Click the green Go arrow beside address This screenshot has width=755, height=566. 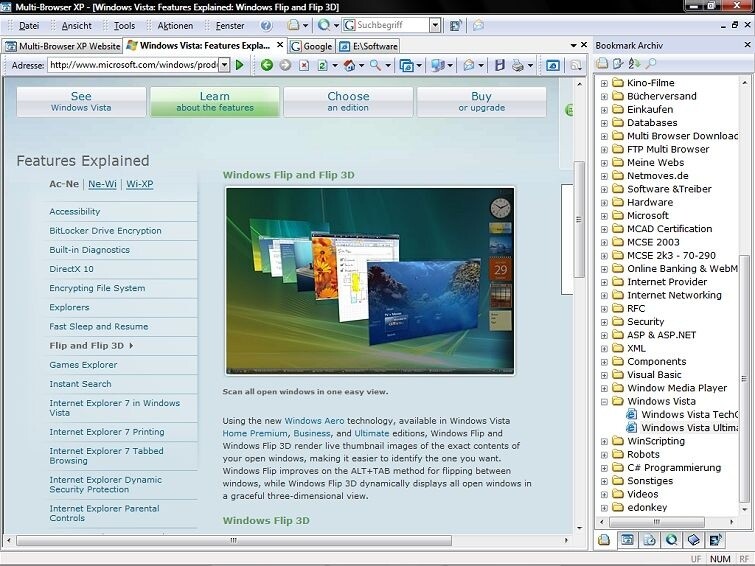tap(239, 65)
